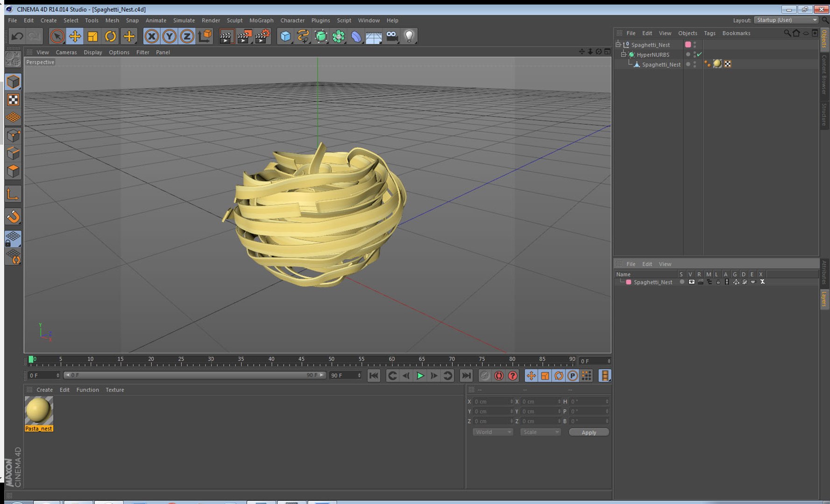
Task: Open the spline pen tools
Action: [303, 36]
